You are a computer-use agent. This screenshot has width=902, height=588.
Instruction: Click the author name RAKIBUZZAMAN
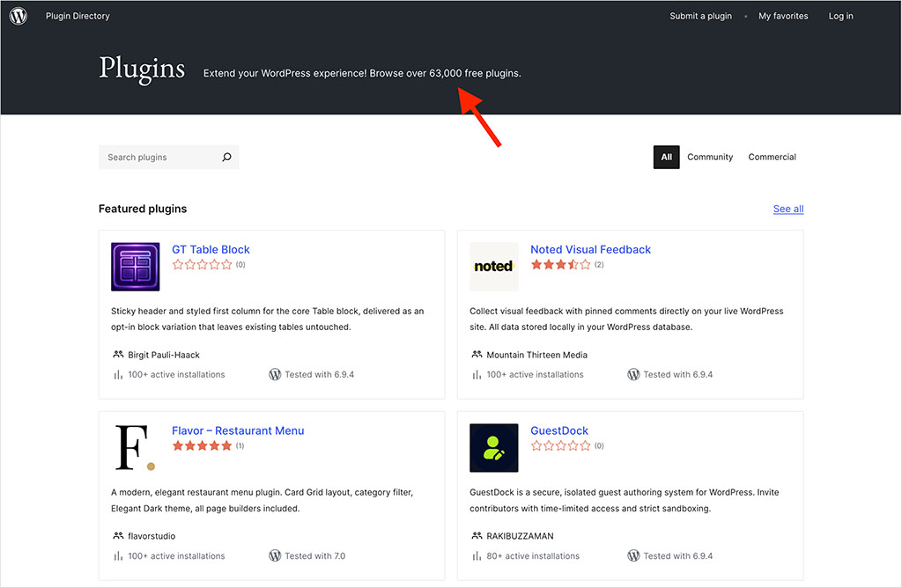520,536
